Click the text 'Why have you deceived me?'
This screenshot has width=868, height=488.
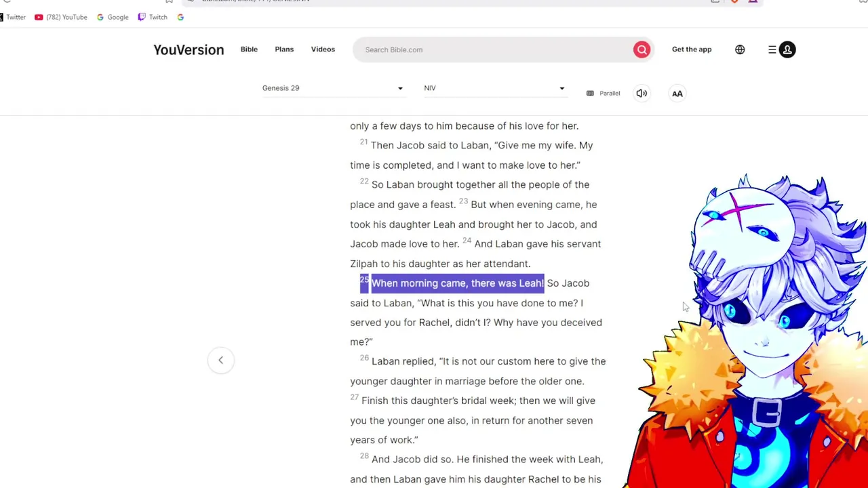pyautogui.click(x=476, y=332)
